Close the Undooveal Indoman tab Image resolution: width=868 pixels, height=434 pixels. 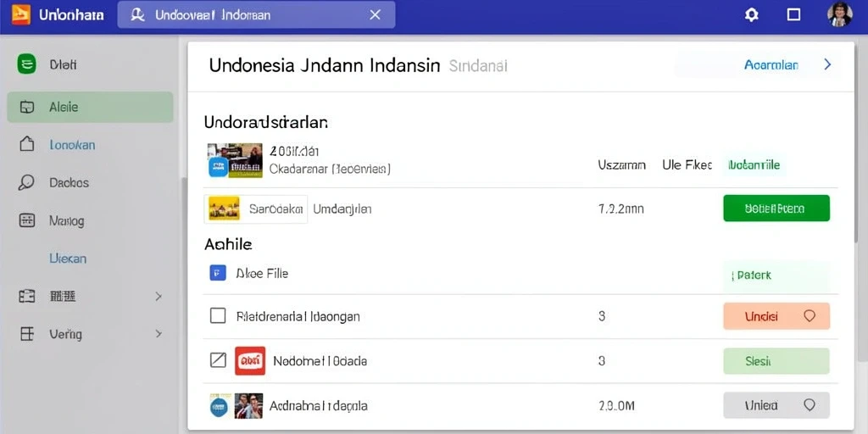pos(375,15)
